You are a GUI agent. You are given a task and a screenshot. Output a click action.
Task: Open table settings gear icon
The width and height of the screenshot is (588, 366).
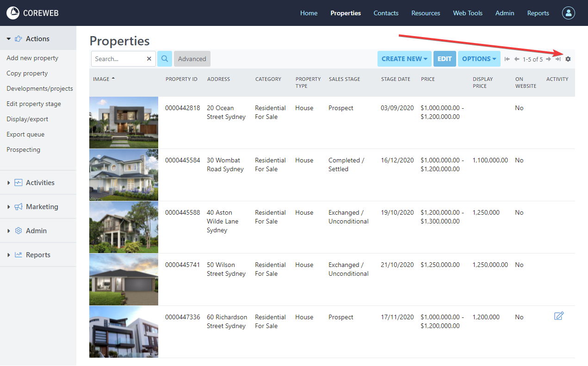pos(568,59)
